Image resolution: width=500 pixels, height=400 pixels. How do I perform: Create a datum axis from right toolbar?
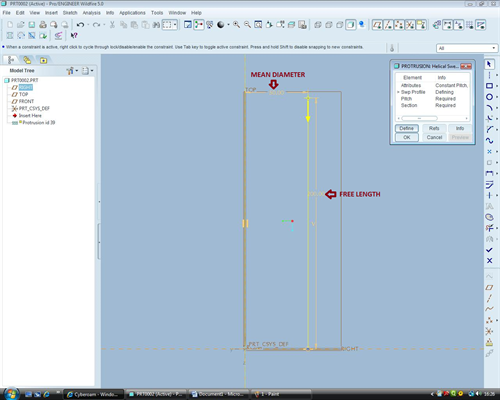click(x=489, y=298)
